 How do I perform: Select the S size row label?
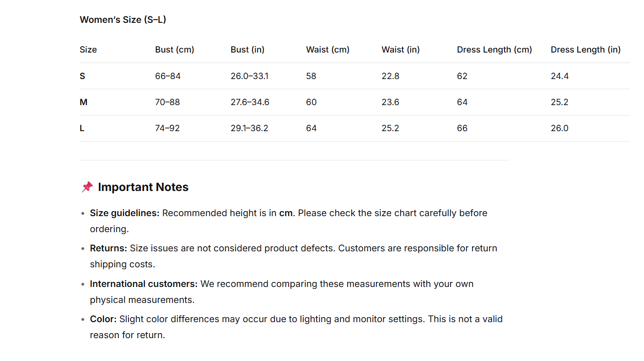click(82, 76)
